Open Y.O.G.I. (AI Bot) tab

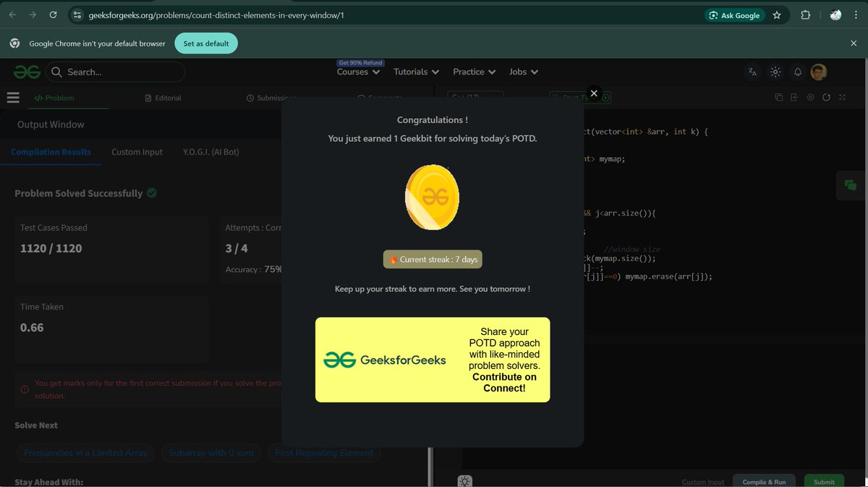(211, 152)
